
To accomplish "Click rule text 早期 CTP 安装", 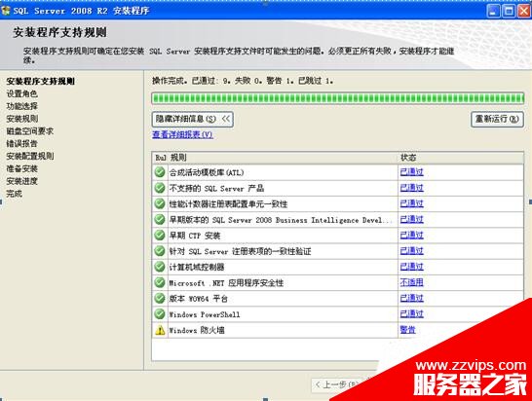I will (195, 236).
